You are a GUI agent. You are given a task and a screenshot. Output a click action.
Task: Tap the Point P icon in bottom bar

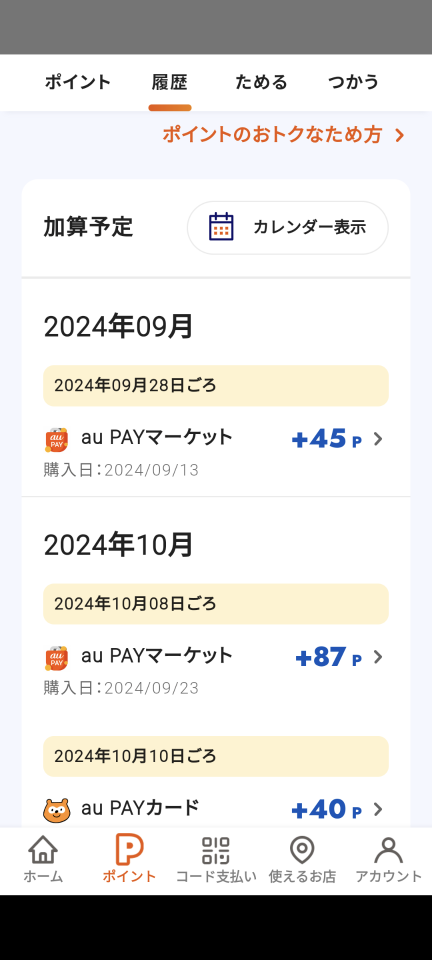129,850
